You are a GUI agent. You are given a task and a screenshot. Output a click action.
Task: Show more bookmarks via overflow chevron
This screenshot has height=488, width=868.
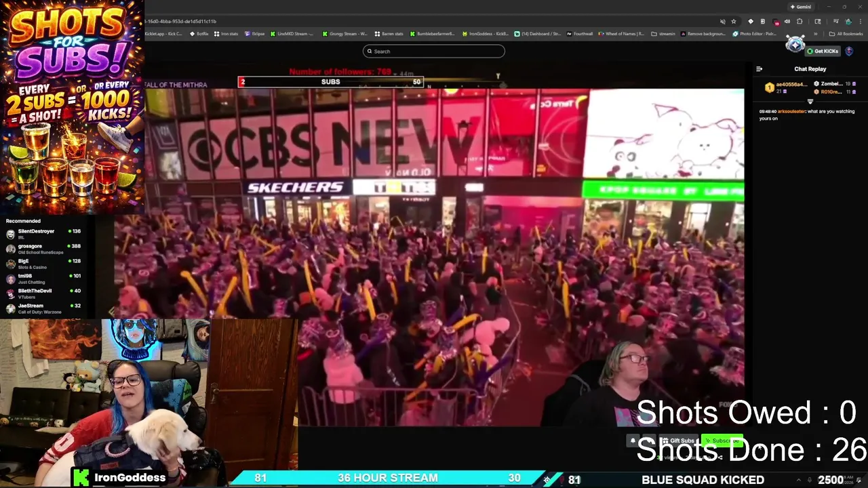point(816,34)
